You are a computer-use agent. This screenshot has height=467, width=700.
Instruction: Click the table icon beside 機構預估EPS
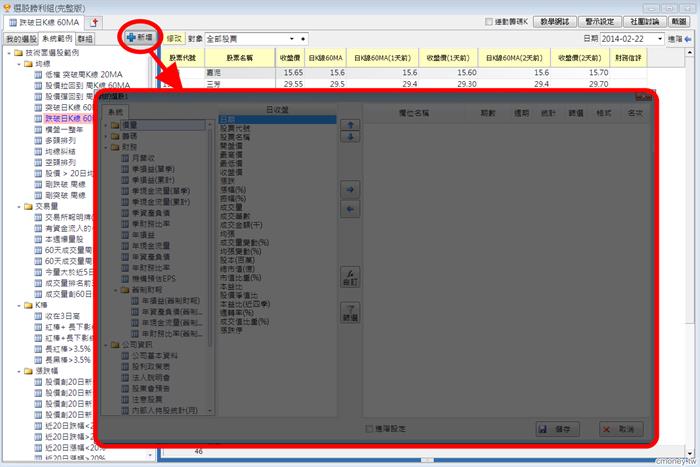(x=125, y=279)
